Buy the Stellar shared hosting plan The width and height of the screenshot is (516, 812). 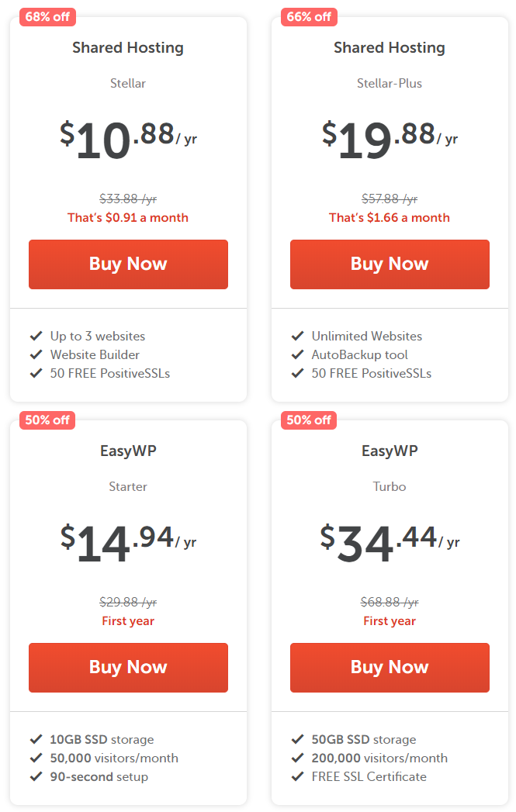tap(128, 264)
